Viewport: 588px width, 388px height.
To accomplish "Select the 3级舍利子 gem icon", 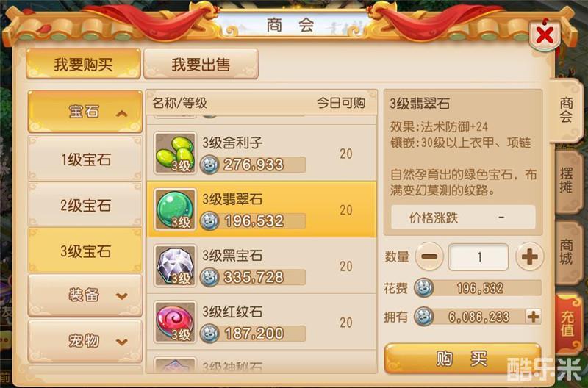I will [175, 153].
